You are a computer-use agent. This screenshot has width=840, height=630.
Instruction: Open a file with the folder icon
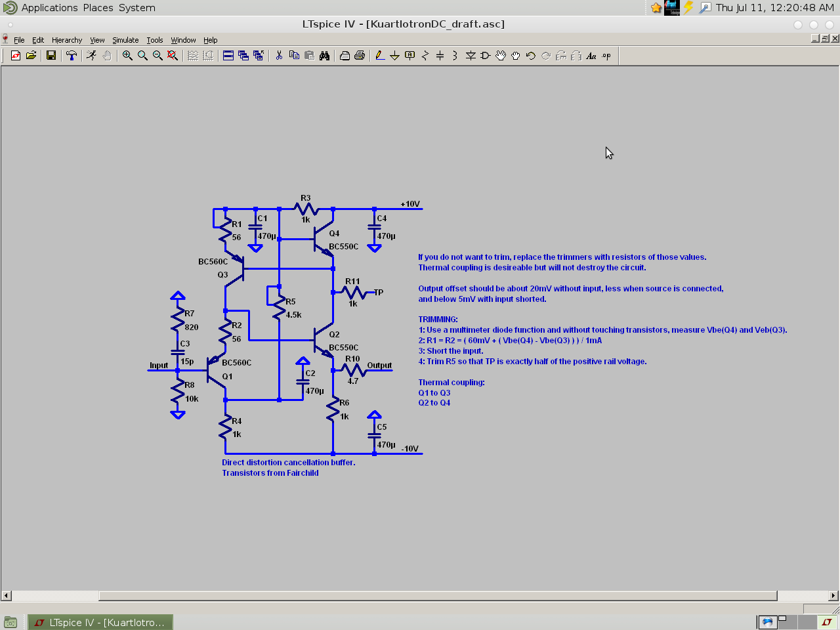31,56
